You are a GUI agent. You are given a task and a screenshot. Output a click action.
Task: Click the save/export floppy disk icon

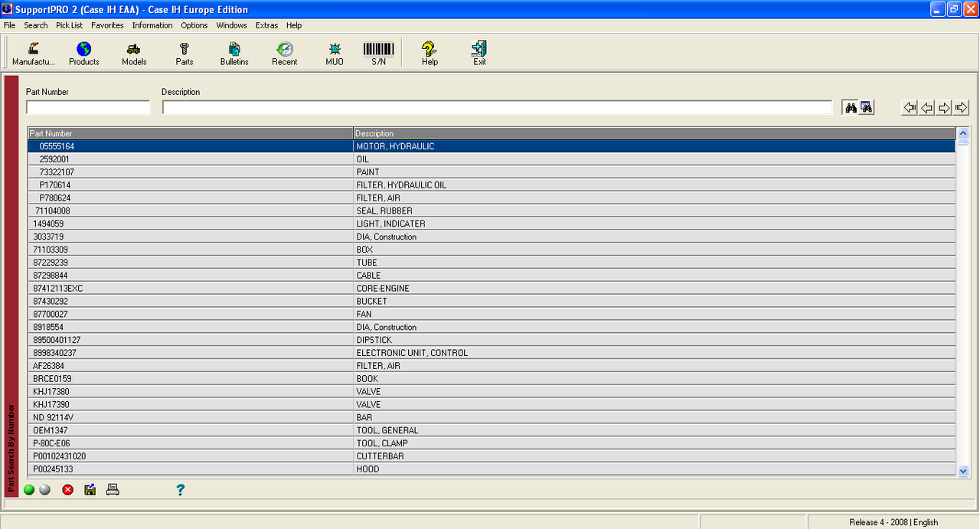(x=90, y=490)
